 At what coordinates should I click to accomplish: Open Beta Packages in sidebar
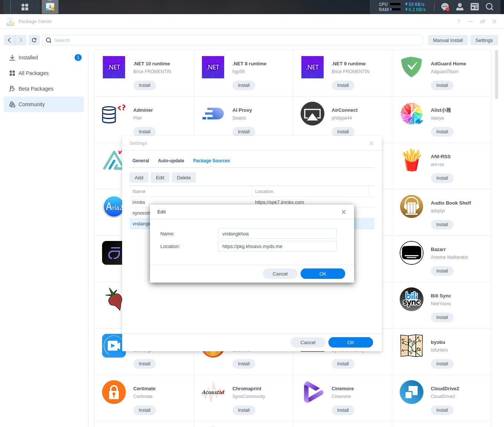point(44,89)
